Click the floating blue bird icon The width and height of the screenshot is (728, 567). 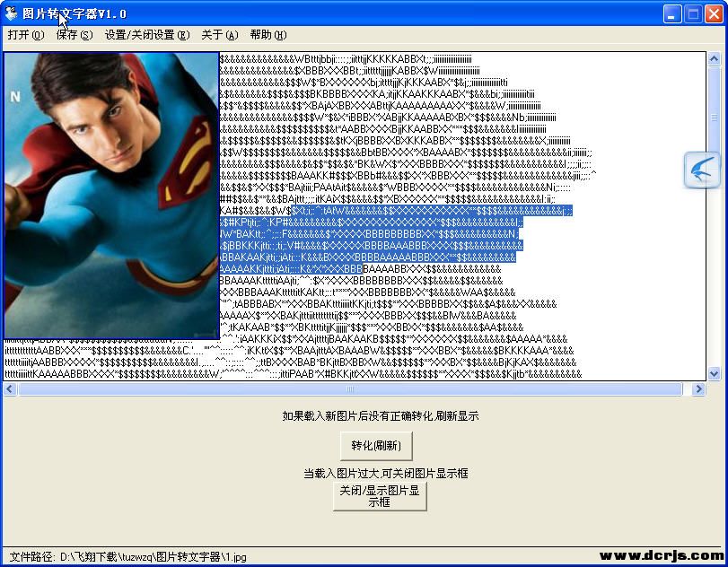[702, 170]
